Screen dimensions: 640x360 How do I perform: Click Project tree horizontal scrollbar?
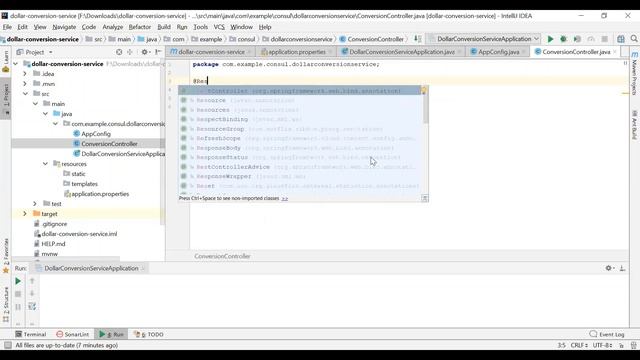[66, 259]
